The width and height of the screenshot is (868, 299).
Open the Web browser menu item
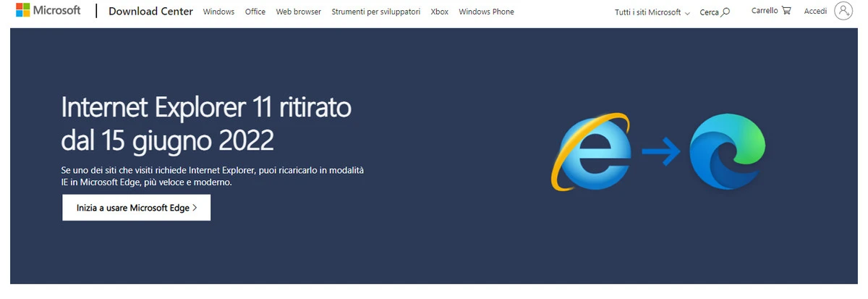pos(299,12)
